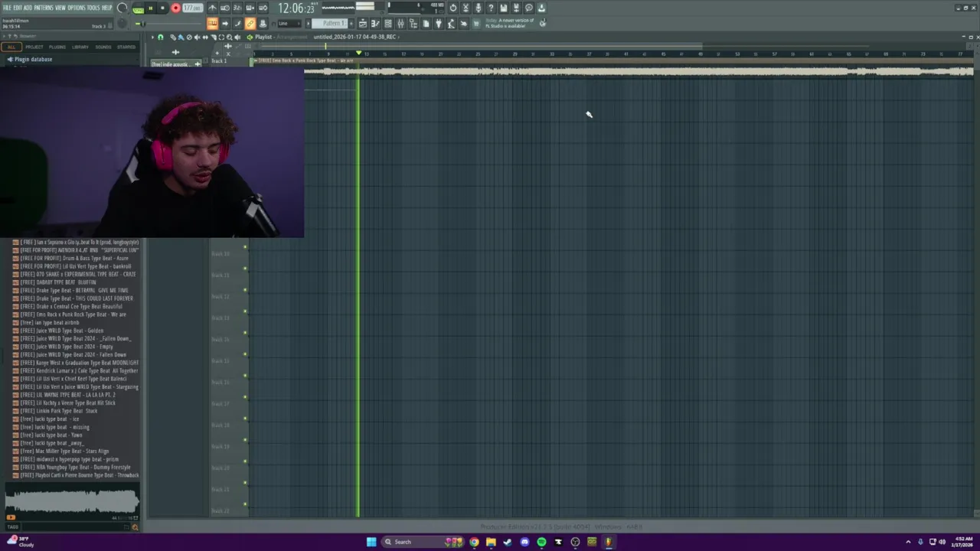Click the TAGS button in browser
Screen dimensions: 980x551
coord(12,527)
